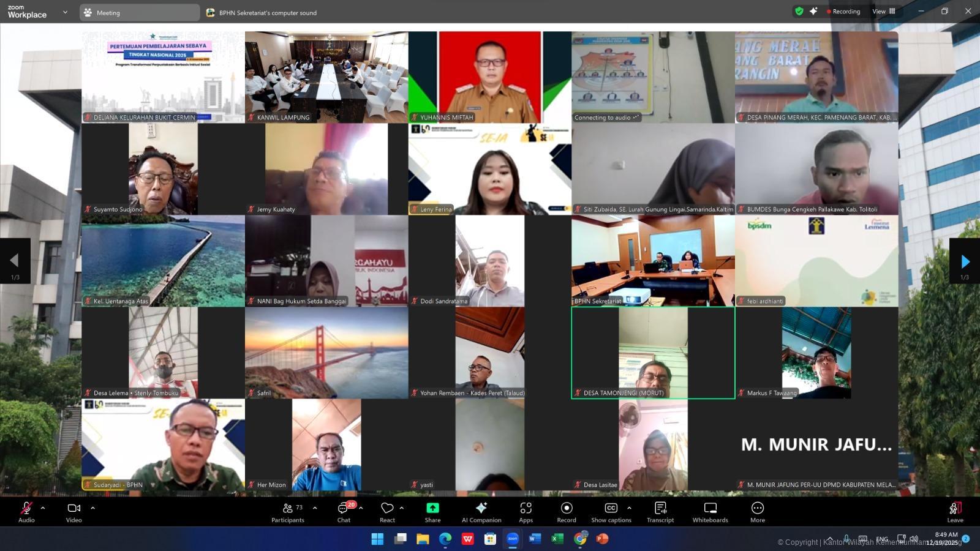Unmute the microphone Audio button
This screenshot has height=551, width=980.
point(26,512)
